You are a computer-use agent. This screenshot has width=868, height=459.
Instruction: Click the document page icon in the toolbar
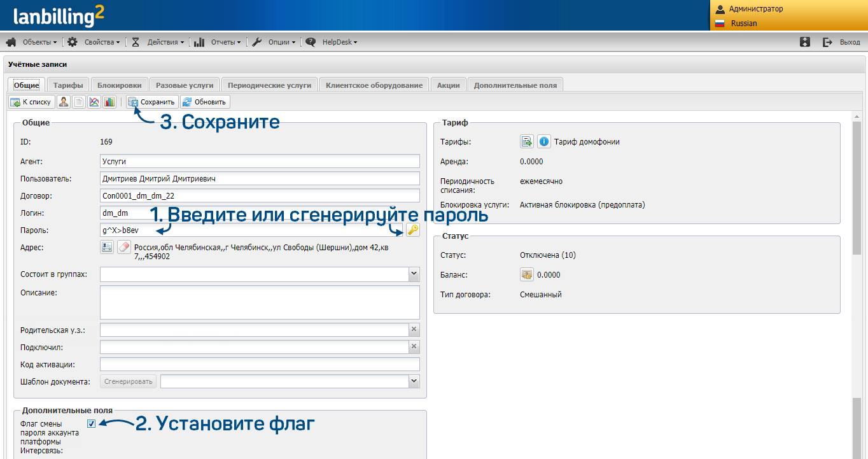[x=79, y=102]
